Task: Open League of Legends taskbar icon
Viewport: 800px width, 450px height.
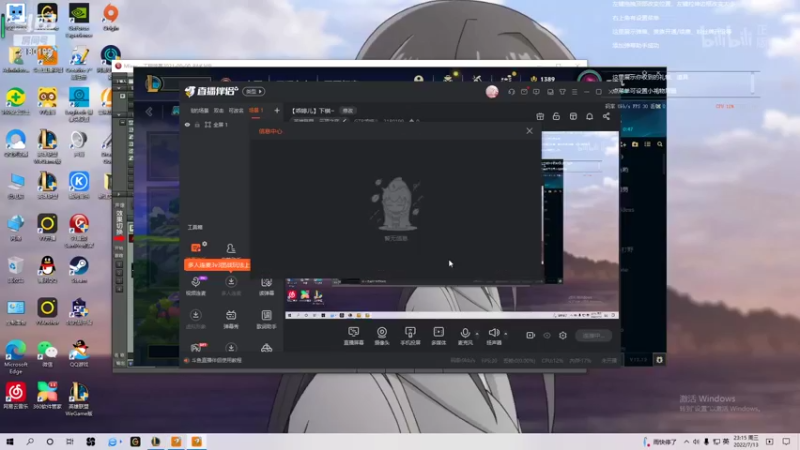Action: (x=156, y=442)
